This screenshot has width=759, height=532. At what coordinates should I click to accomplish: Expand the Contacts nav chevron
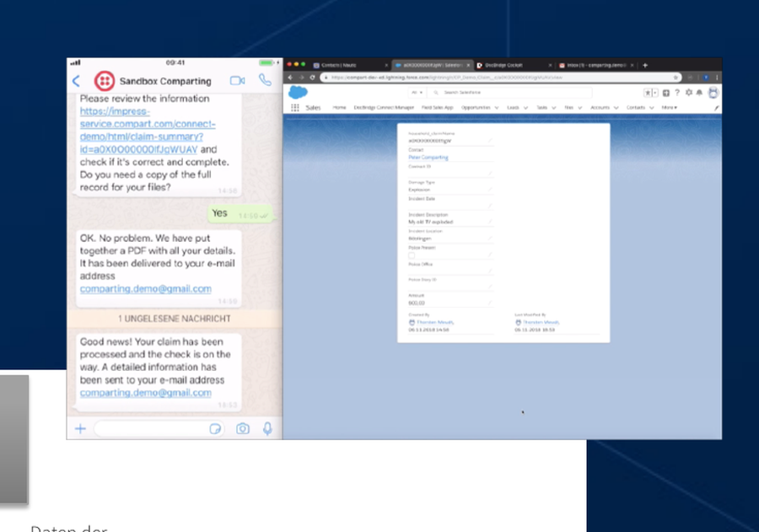(x=652, y=107)
